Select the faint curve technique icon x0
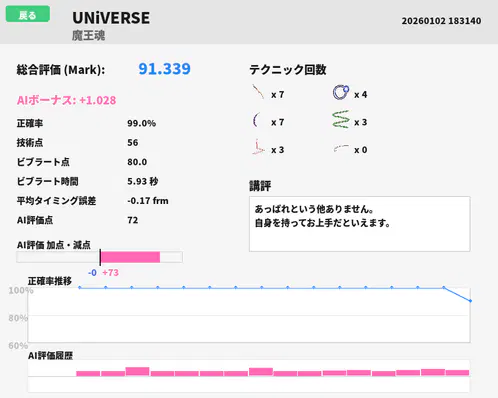 pos(341,148)
